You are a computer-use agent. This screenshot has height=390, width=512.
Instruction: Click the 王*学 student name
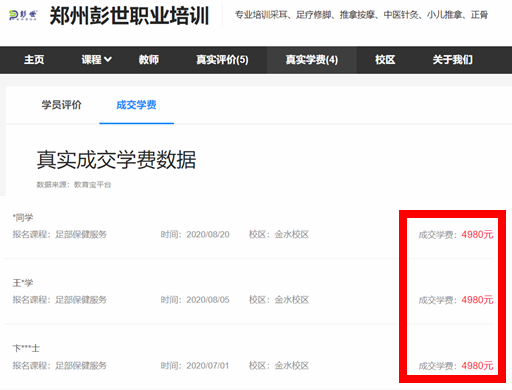[x=23, y=283]
